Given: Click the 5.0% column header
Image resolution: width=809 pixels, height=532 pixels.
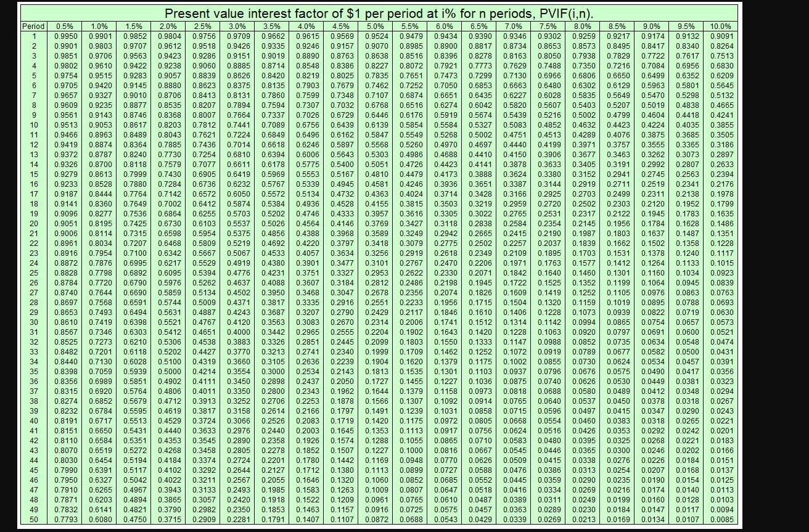Looking at the screenshot, I should pyautogui.click(x=377, y=27).
